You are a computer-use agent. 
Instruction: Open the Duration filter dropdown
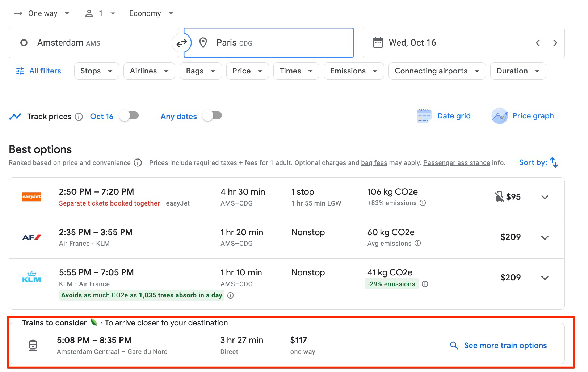[518, 71]
